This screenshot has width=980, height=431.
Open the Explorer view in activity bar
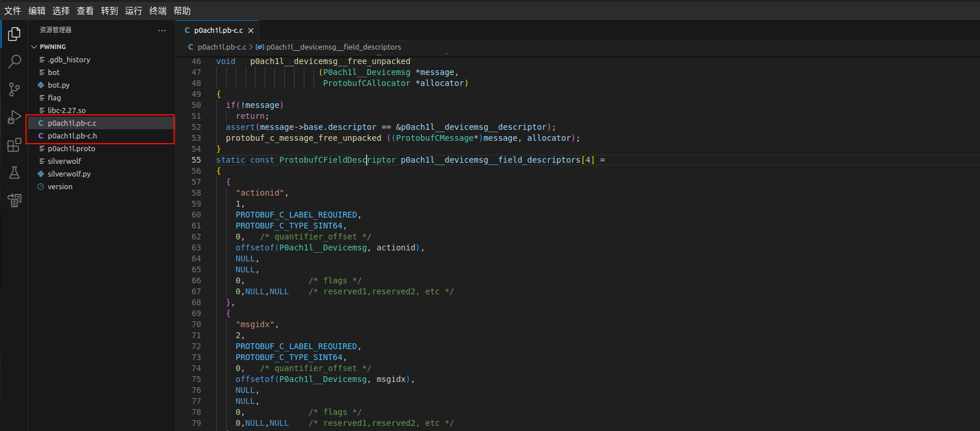pyautogui.click(x=14, y=34)
